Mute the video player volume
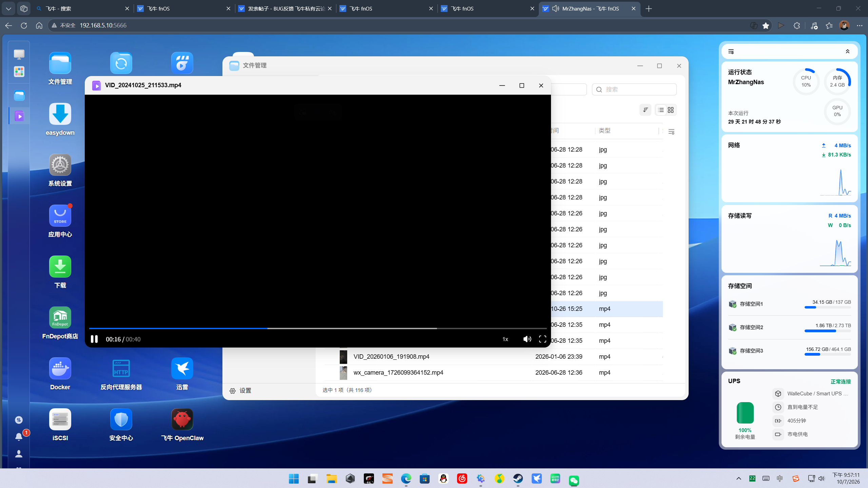 point(527,339)
